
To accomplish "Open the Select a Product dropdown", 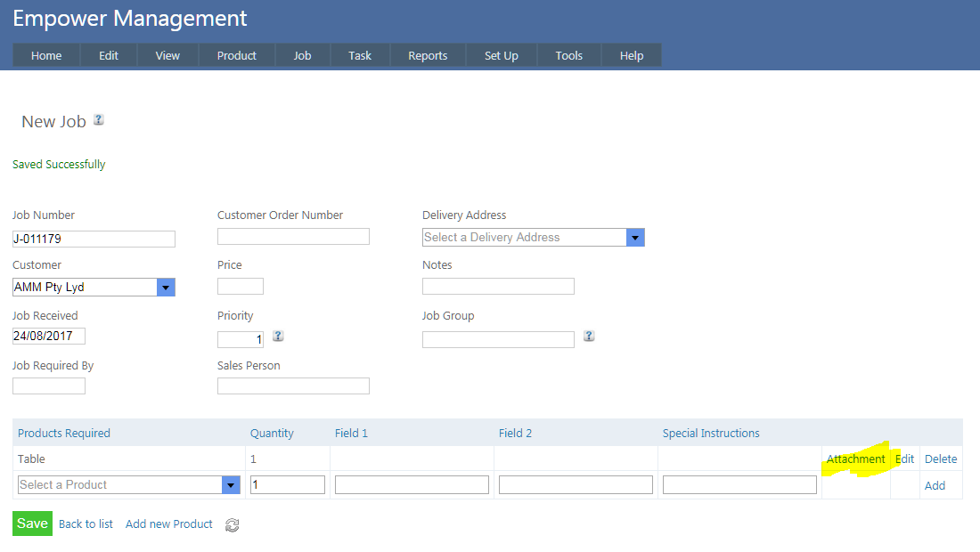I will tap(231, 484).
